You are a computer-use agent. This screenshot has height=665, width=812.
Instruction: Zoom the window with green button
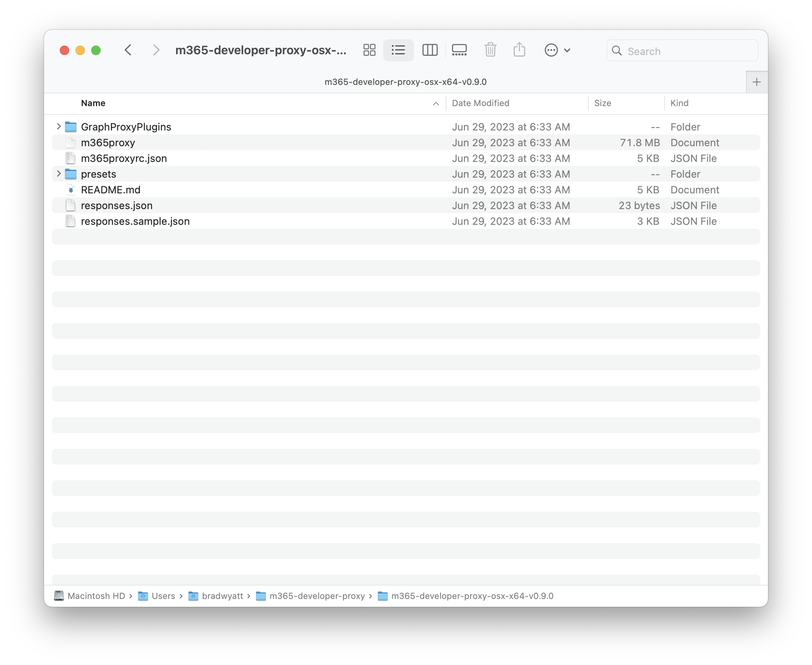(96, 50)
